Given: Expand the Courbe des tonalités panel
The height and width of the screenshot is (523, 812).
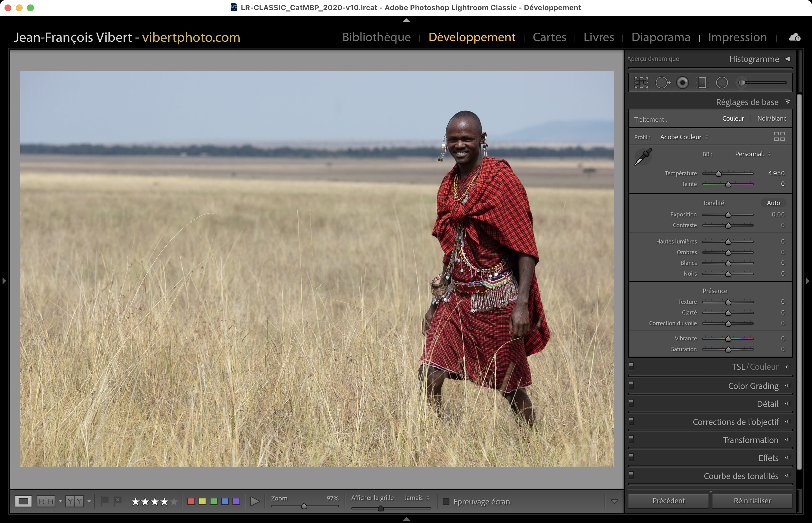Looking at the screenshot, I should (x=741, y=476).
